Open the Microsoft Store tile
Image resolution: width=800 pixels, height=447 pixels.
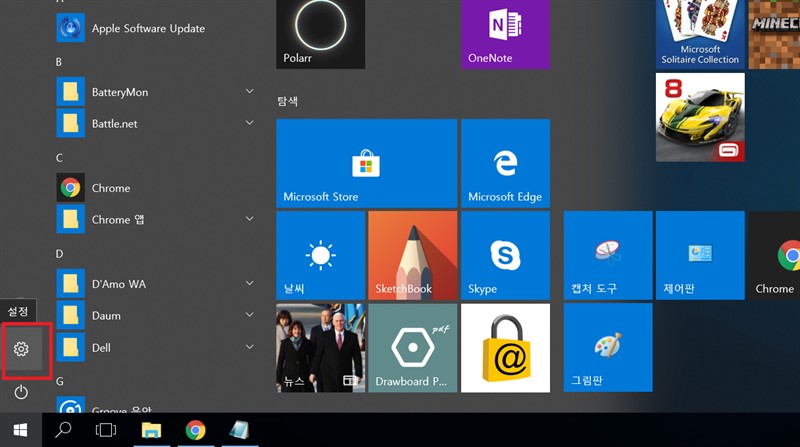(366, 163)
